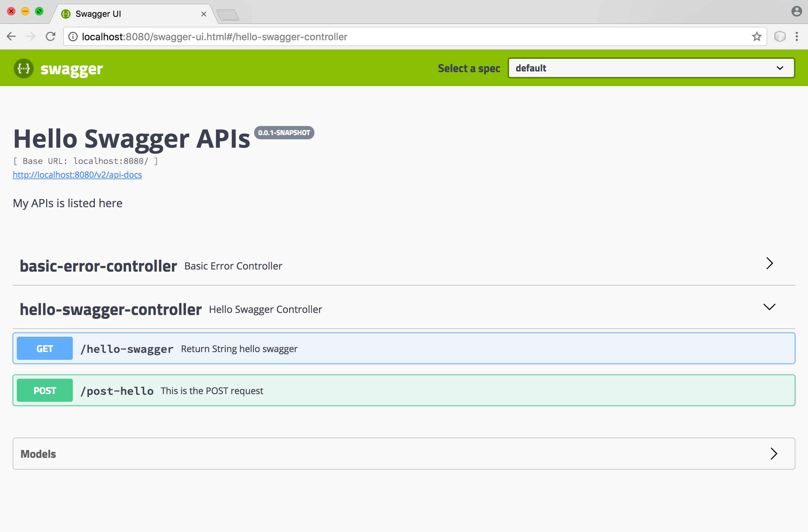Expand the /post-hello endpoint path
This screenshot has height=532, width=808.
(117, 391)
